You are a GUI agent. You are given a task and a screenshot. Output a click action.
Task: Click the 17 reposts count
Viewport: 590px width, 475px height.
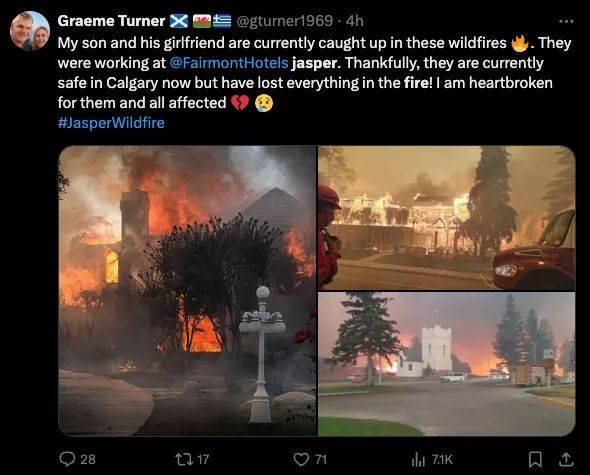(x=203, y=459)
